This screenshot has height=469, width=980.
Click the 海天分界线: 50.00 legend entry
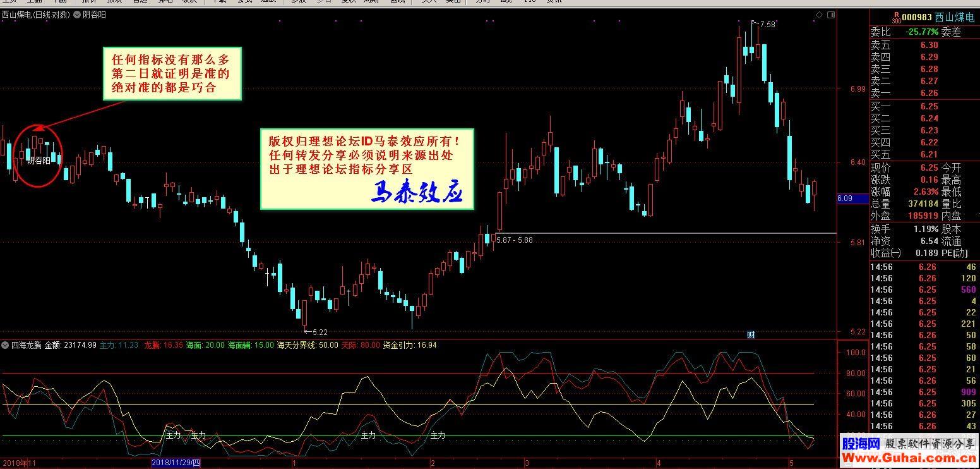coord(308,345)
